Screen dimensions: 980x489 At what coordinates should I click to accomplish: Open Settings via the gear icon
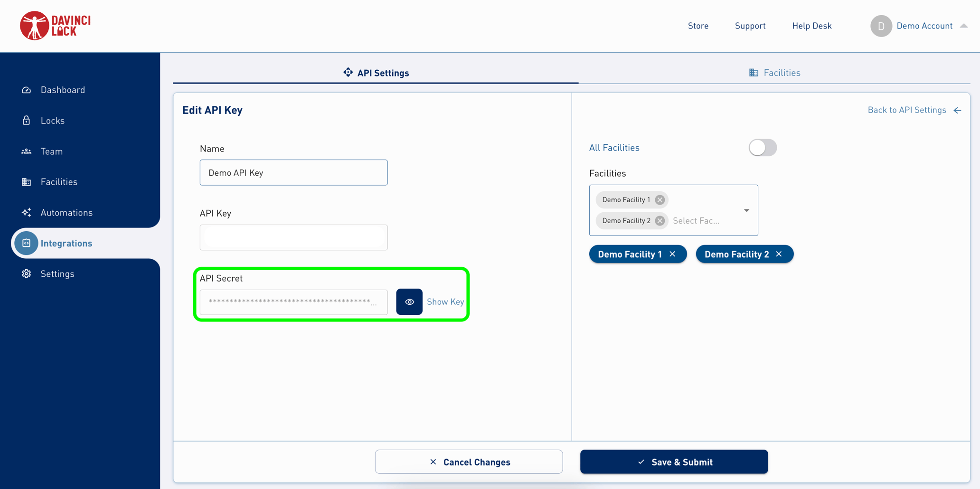(26, 273)
